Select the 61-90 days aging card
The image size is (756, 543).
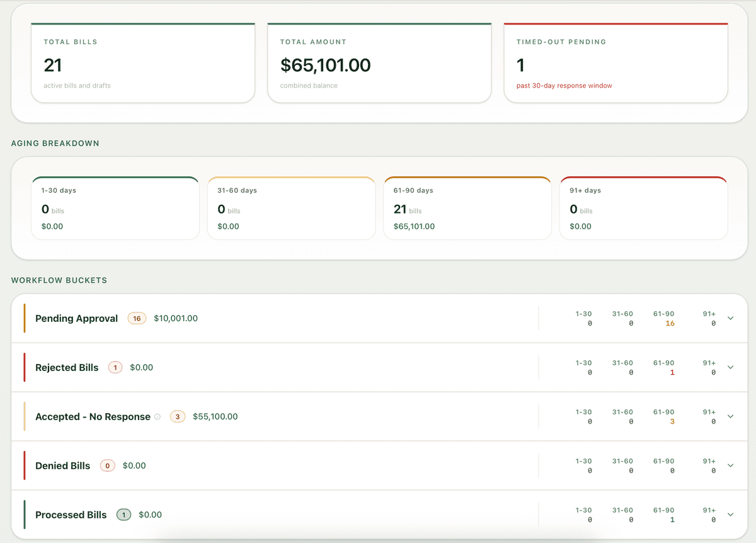[x=467, y=208]
